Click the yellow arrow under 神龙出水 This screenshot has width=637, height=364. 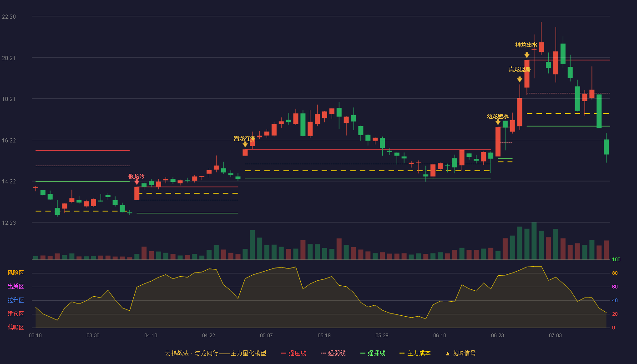[527, 55]
